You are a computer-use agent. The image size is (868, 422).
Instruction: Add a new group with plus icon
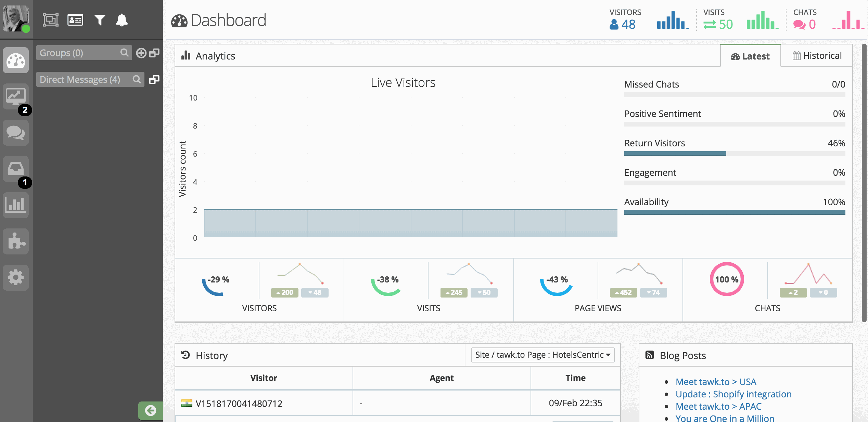(x=141, y=53)
